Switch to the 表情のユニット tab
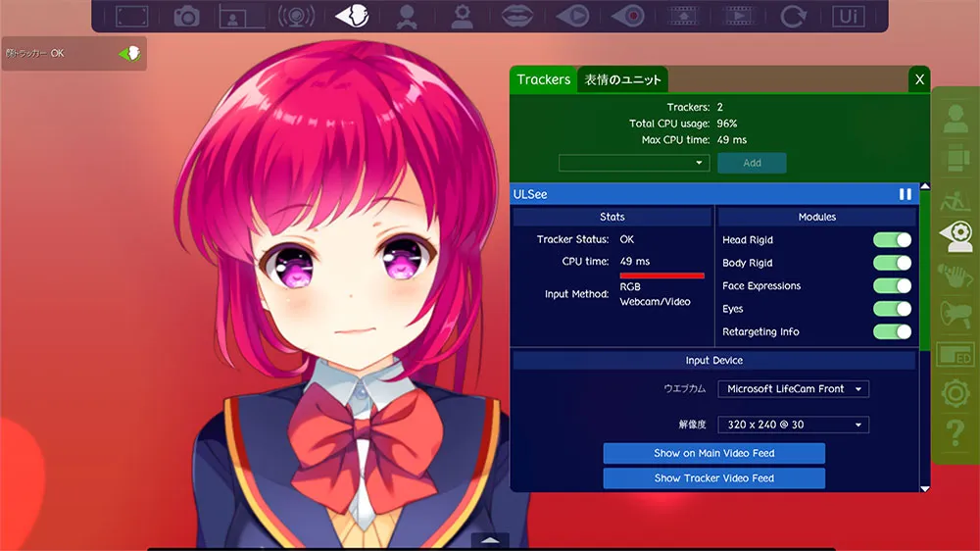Screen dimensions: 980x551 pyautogui.click(x=623, y=79)
